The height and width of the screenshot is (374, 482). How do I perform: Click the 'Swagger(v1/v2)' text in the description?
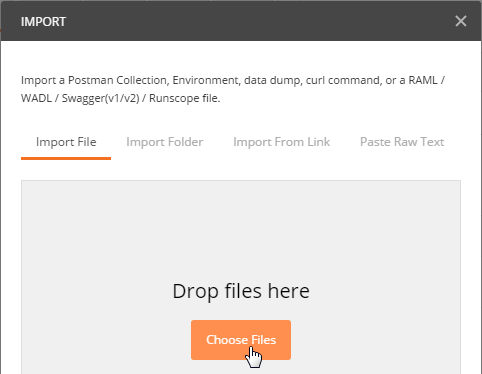100,99
